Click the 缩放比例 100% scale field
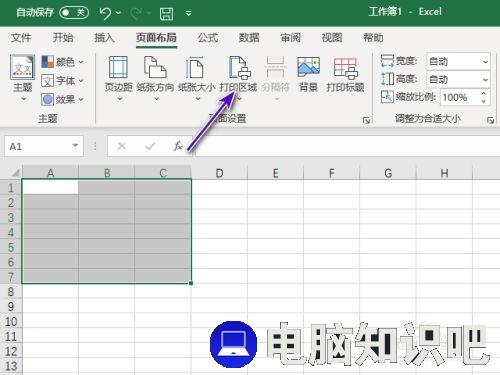Screen dimensions: 500x375 [x=460, y=97]
